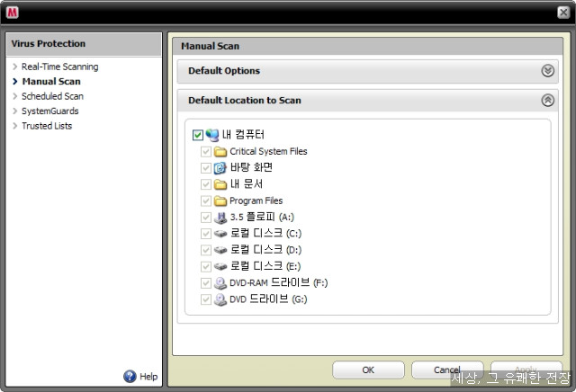This screenshot has height=392, width=576.
Task: Click the Virus Protection panel heading
Action: coord(48,43)
